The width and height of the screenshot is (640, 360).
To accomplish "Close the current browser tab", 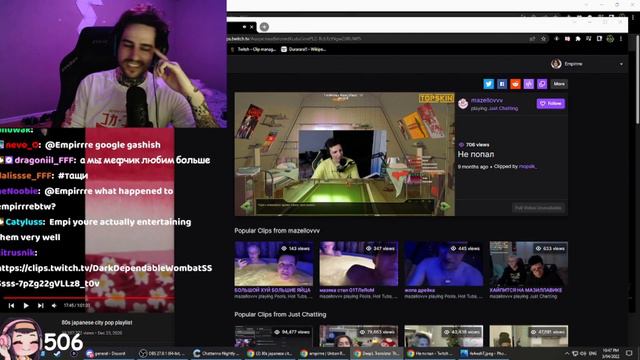I will click(x=252, y=27).
